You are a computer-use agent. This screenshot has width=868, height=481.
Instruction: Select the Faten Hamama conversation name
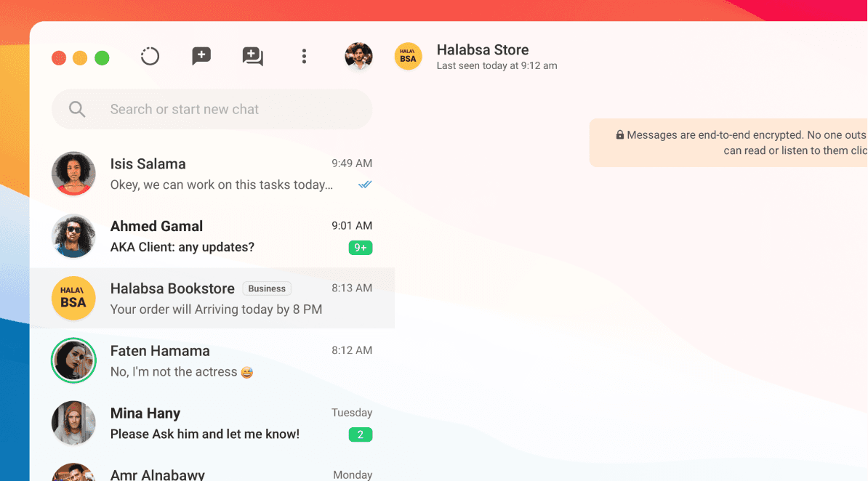pos(160,351)
